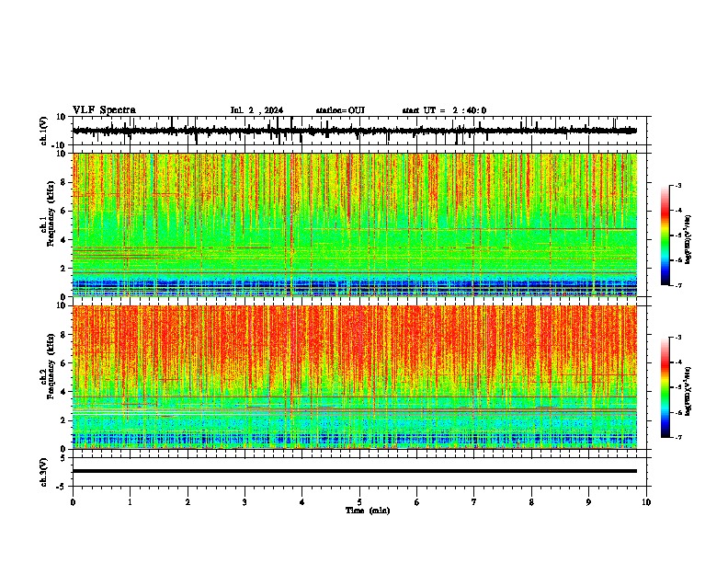Click the ch.3(V) axis label
Image resolution: width=728 pixels, height=563 pixels.
[44, 472]
